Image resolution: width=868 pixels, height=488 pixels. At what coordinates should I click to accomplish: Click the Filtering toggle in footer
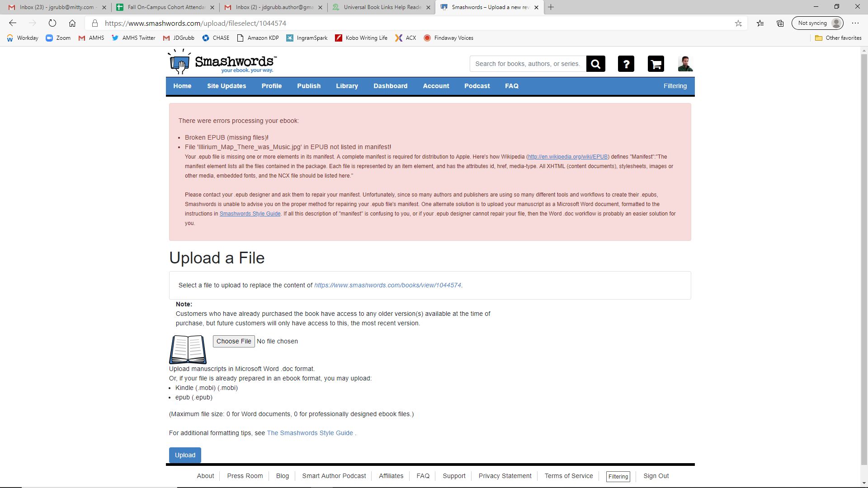pyautogui.click(x=618, y=476)
